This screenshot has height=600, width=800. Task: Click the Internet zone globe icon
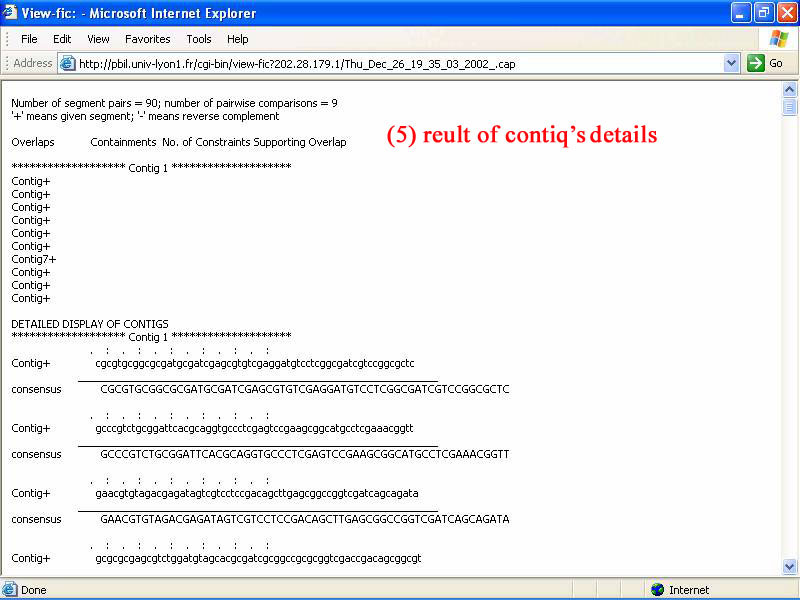tap(657, 590)
